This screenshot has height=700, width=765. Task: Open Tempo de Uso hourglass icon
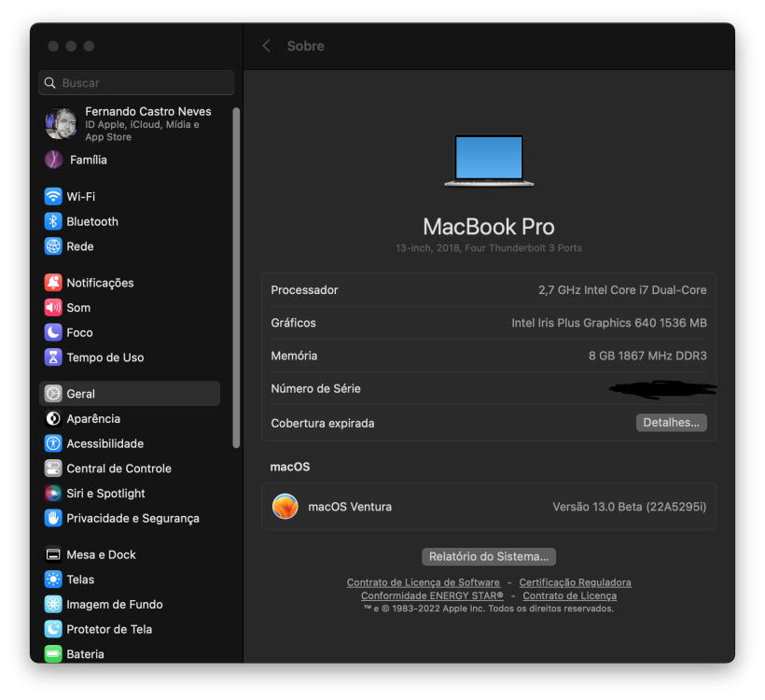click(53, 357)
